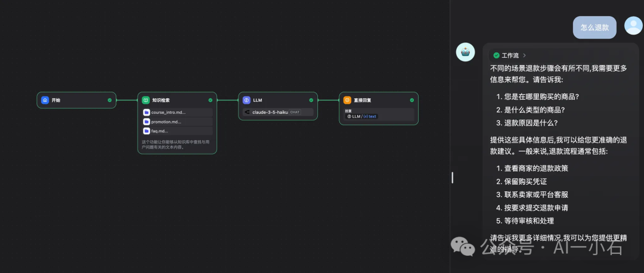644x273 pixels.
Task: Click the line 是什么类型的商品?
Action: pos(535,110)
